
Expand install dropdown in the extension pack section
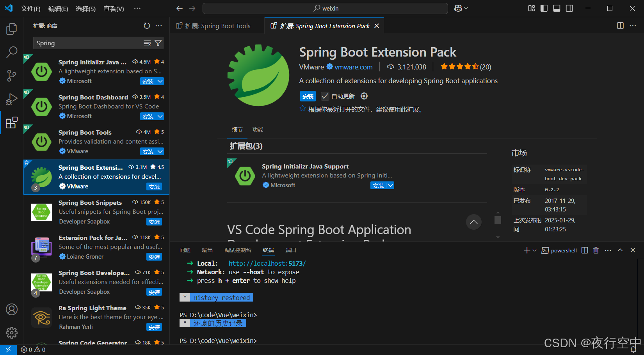[x=390, y=185]
